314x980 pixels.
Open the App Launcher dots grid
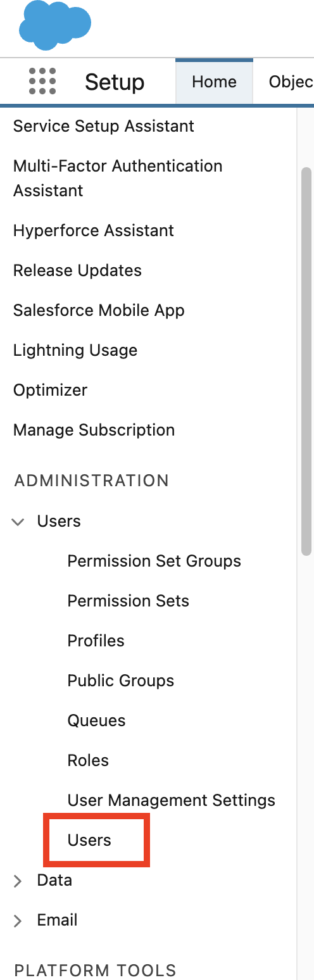point(42,82)
